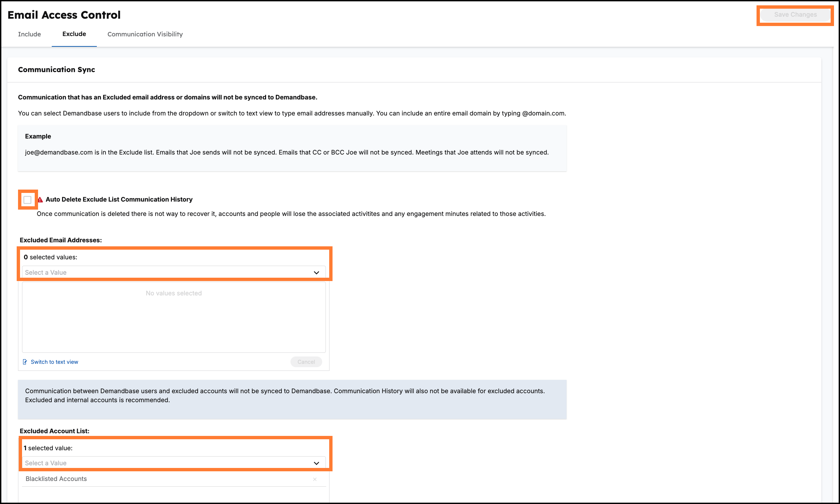Viewport: 840px width, 504px height.
Task: Click the Excluded Account List label
Action: pos(54,431)
